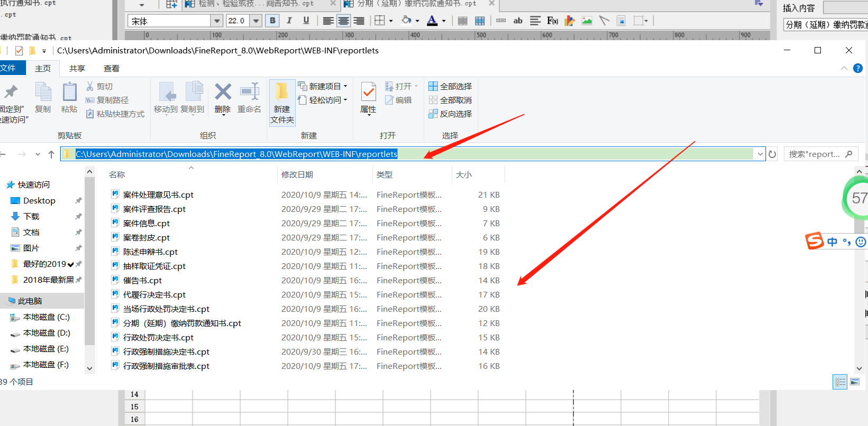Open Desktop in quick access
This screenshot has height=426, width=868.
[39, 201]
